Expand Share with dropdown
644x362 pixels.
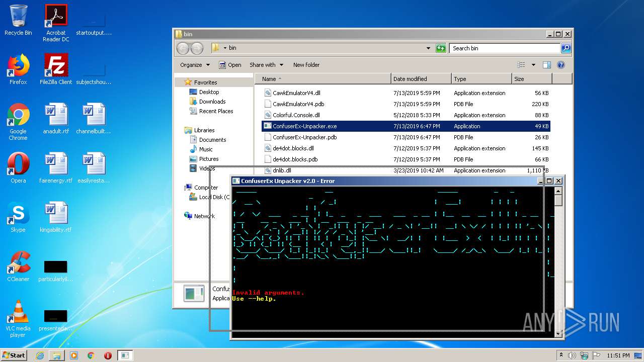[x=266, y=65]
